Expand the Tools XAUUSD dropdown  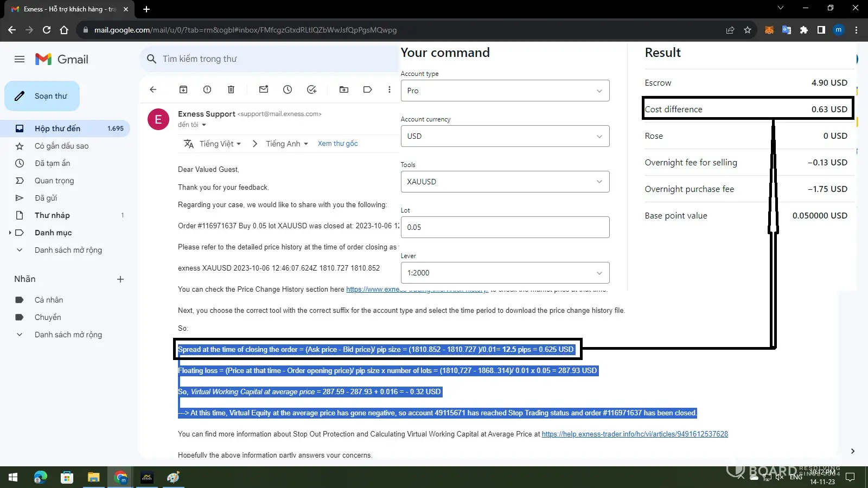pos(505,182)
